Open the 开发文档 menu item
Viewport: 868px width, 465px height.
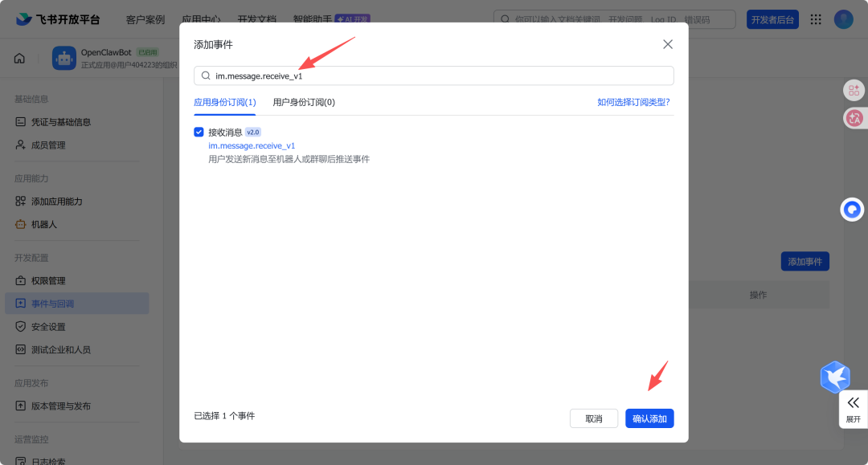click(x=256, y=16)
